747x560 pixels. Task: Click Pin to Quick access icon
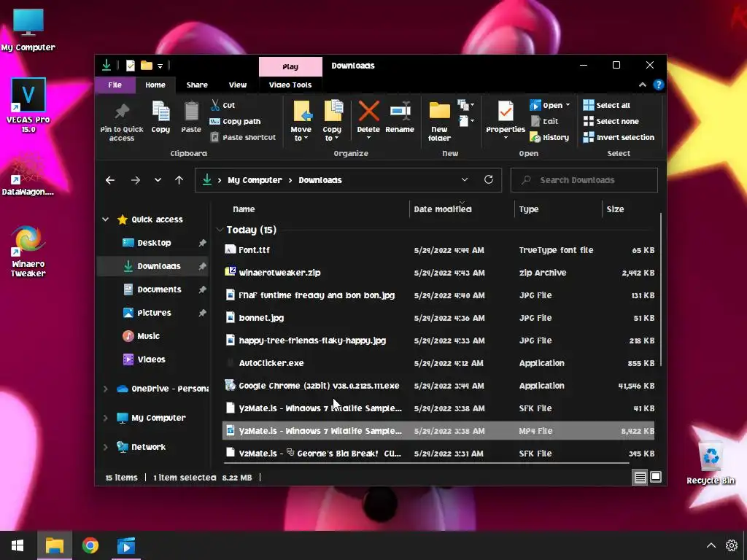tap(122, 112)
